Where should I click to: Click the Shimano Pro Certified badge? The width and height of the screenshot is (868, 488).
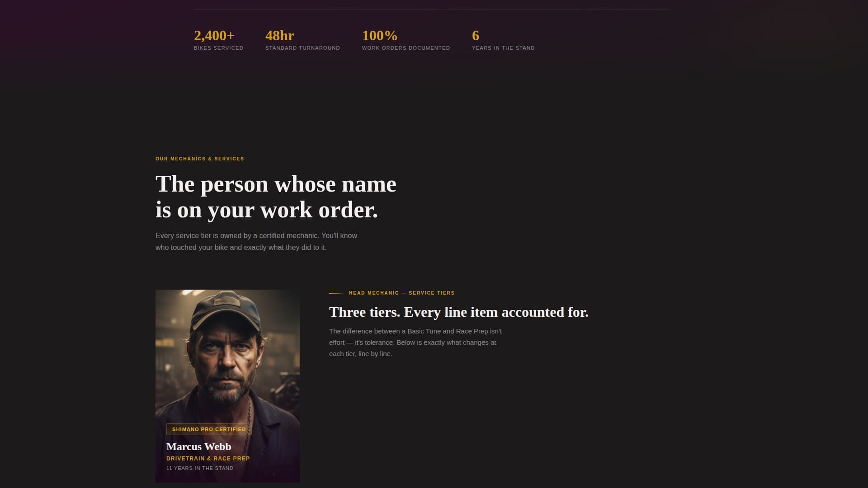[209, 429]
